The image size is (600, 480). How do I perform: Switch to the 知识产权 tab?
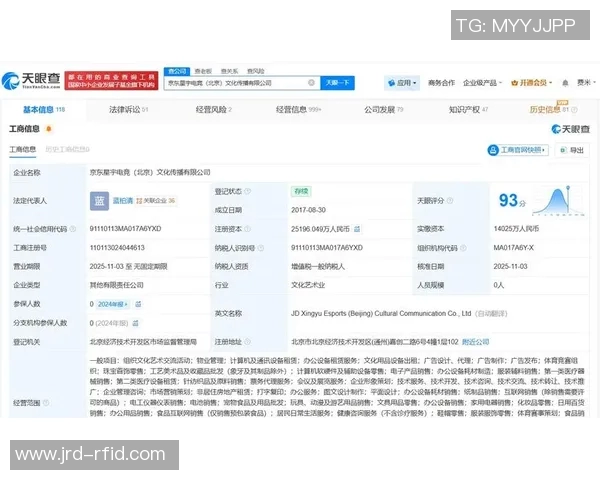point(468,110)
